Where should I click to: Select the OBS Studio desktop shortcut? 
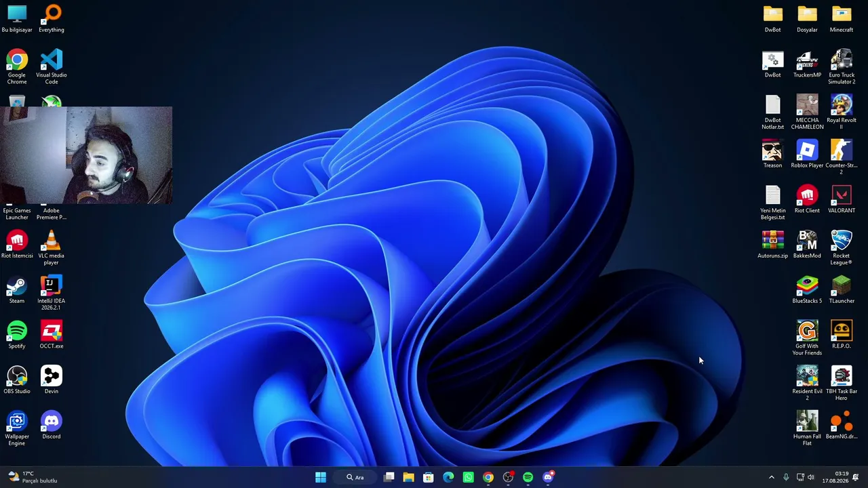pos(17,380)
